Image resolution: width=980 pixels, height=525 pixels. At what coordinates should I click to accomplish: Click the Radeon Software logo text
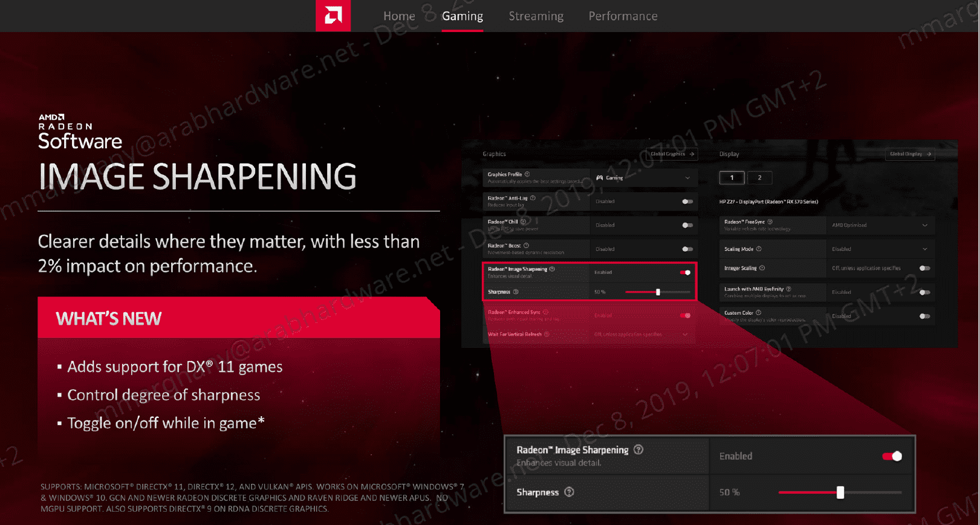[80, 132]
